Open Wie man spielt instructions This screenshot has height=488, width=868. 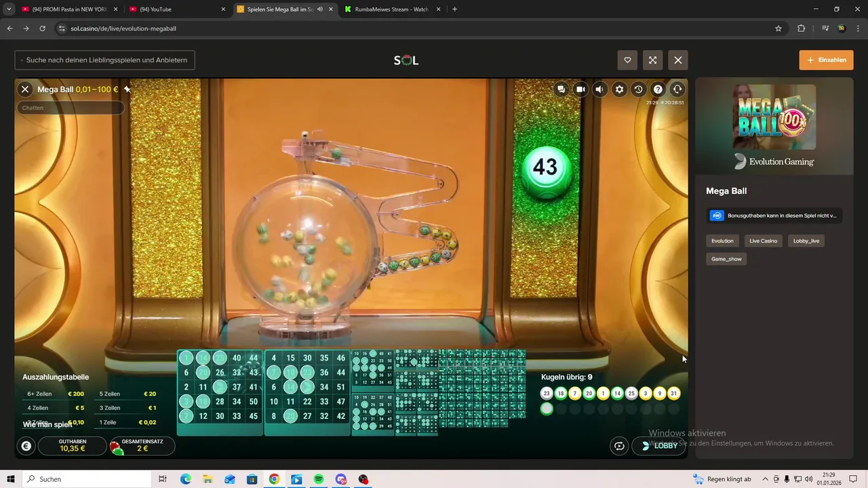(x=47, y=424)
